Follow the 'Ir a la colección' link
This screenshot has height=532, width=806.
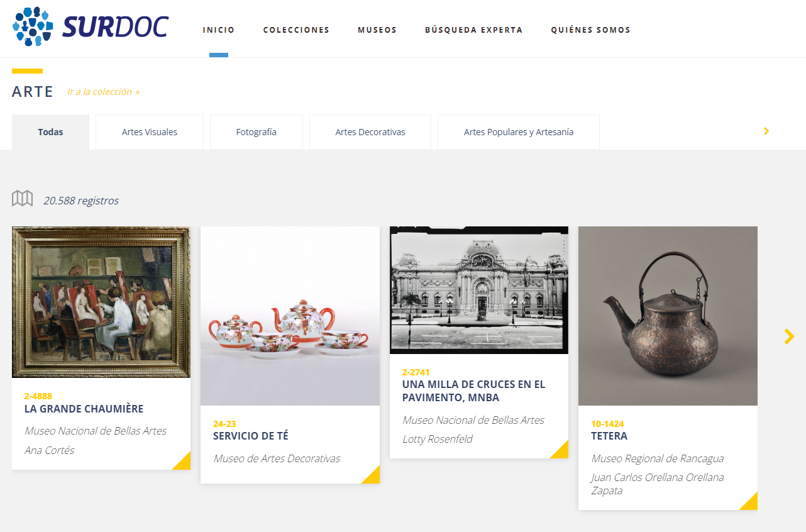click(103, 92)
